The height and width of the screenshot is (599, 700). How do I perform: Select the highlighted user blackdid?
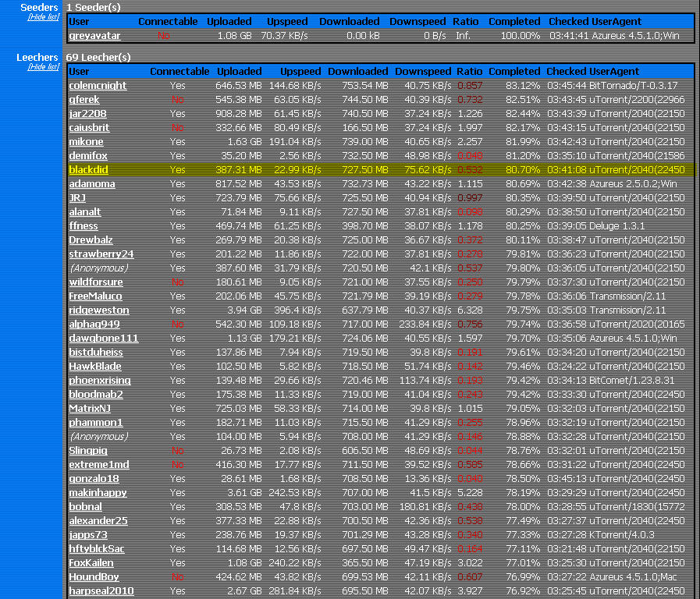click(x=89, y=170)
